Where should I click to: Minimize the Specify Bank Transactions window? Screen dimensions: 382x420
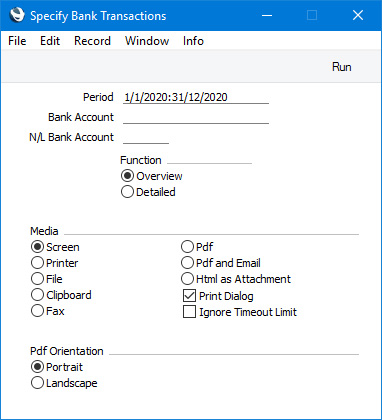(x=267, y=15)
